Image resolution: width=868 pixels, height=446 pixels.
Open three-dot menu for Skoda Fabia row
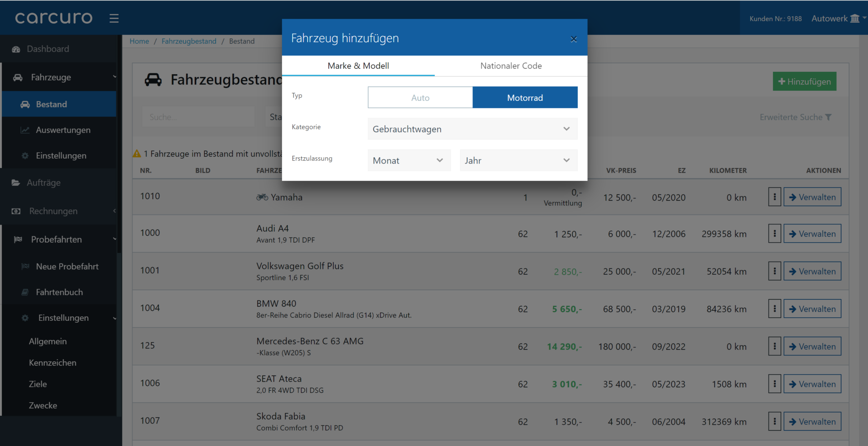pyautogui.click(x=775, y=421)
